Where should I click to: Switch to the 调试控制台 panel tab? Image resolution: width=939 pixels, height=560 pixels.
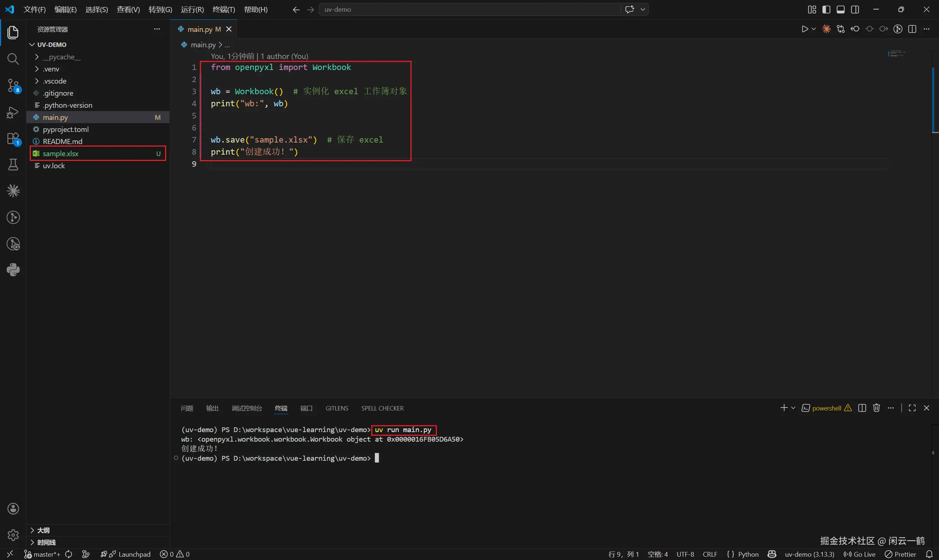[x=246, y=408]
